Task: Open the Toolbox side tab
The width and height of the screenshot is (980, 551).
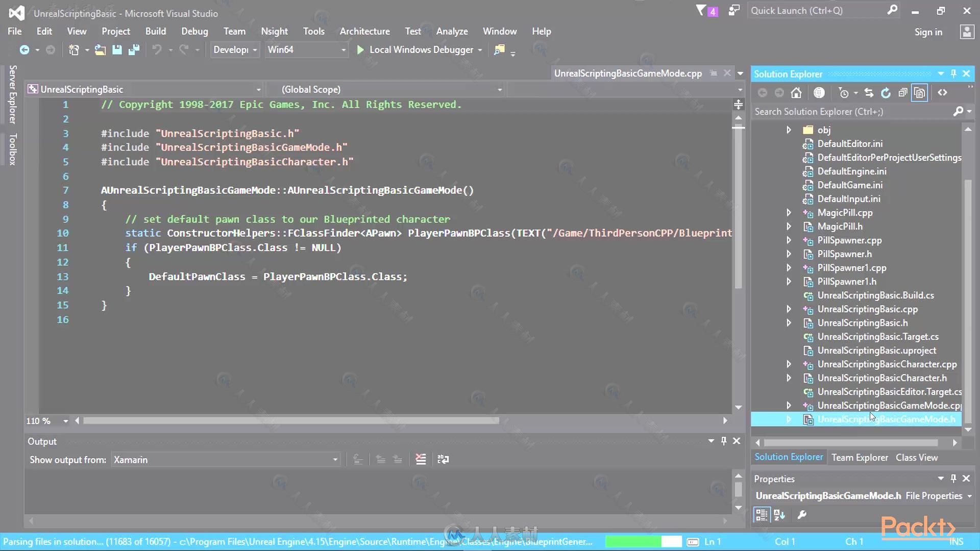Action: coord(13,149)
